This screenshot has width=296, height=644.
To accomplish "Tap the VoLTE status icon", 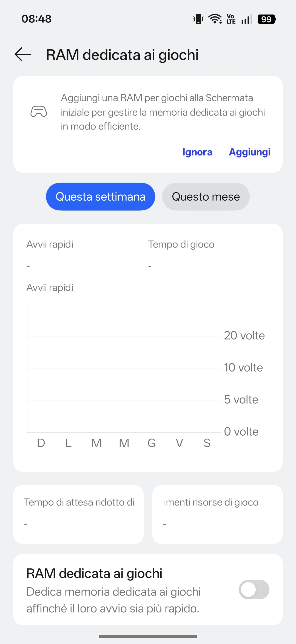I will 231,19.
